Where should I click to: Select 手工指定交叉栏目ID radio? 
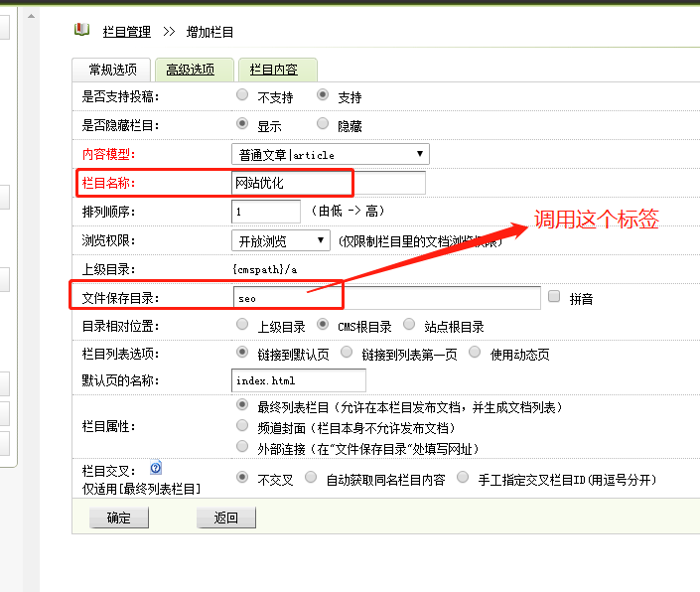pos(463,478)
